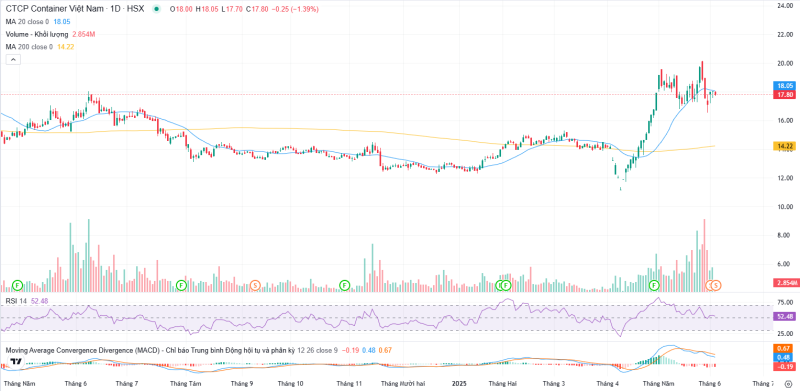Click the red 2.854M volume tag

785,283
